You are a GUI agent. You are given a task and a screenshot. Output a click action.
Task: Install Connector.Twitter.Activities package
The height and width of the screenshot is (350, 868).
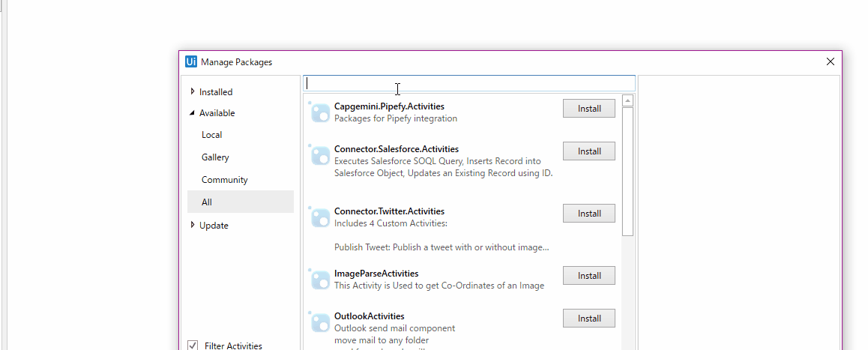[x=589, y=213]
